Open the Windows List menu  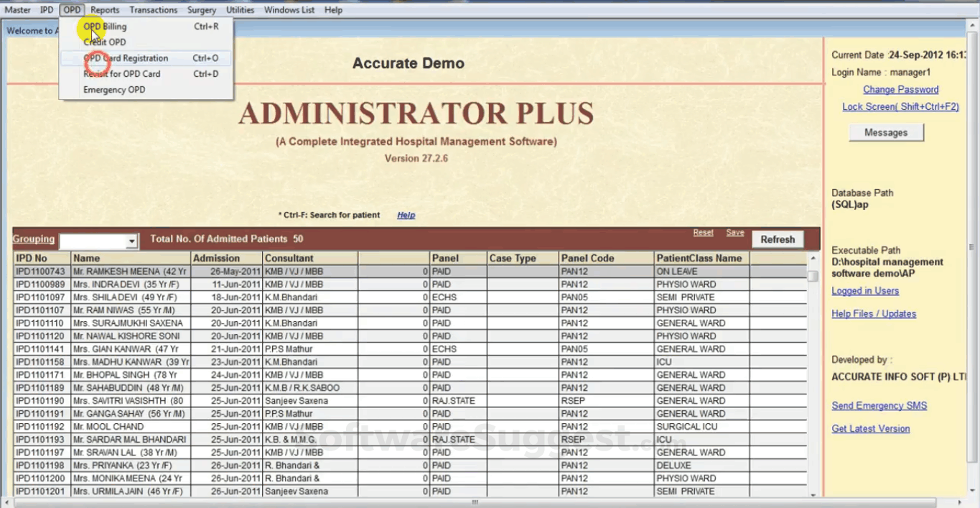tap(289, 9)
